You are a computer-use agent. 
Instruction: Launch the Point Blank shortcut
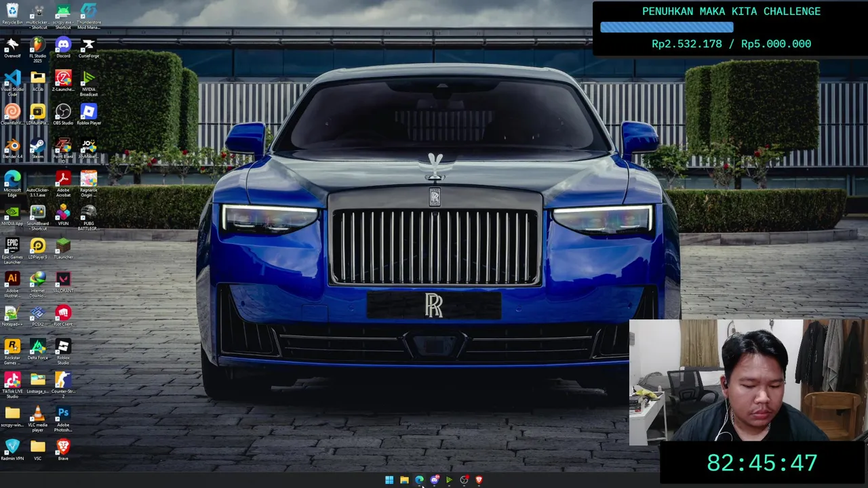[63, 148]
